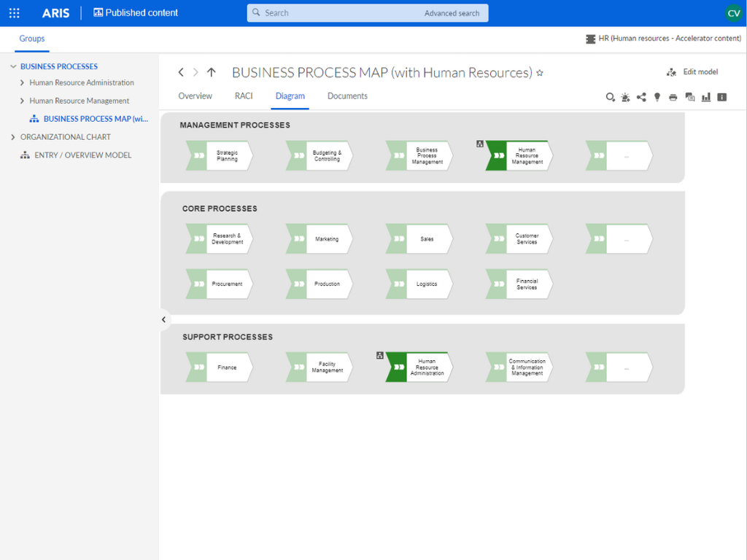Mark model as favorite with star
The height and width of the screenshot is (560, 747).
pyautogui.click(x=539, y=73)
